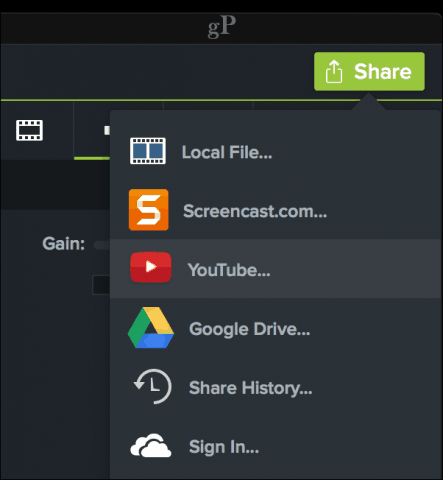The height and width of the screenshot is (480, 443).
Task: Click the upload arrow icon in Share
Action: (334, 71)
